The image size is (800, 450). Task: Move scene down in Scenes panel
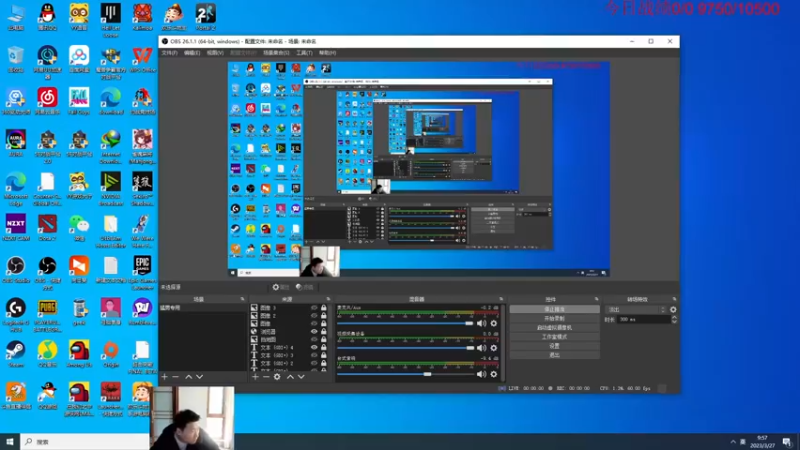tap(199, 377)
